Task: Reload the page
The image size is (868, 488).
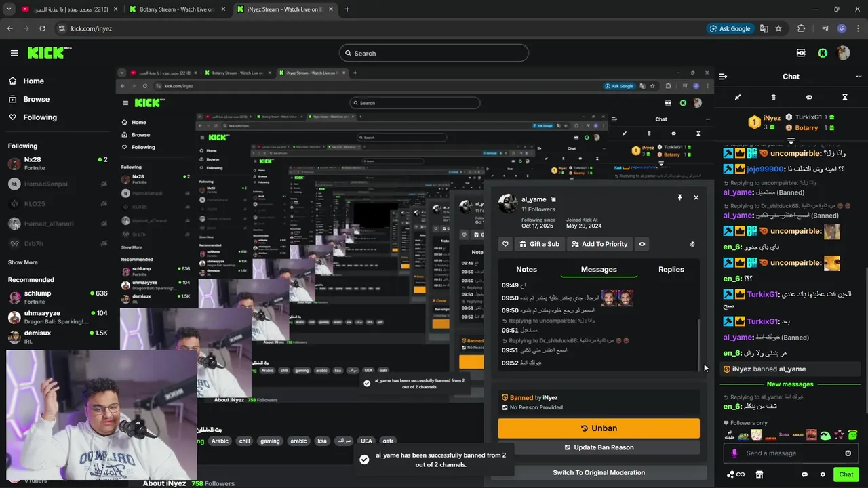Action: pos(42,28)
